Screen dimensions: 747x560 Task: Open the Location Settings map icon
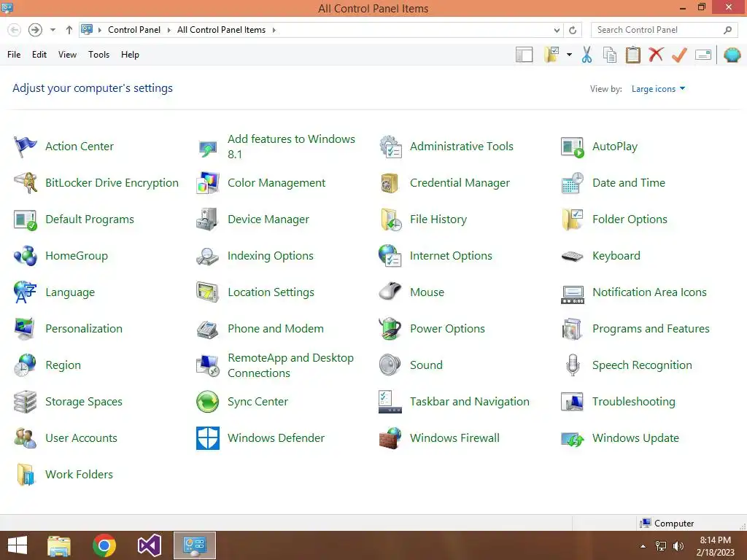[208, 292]
